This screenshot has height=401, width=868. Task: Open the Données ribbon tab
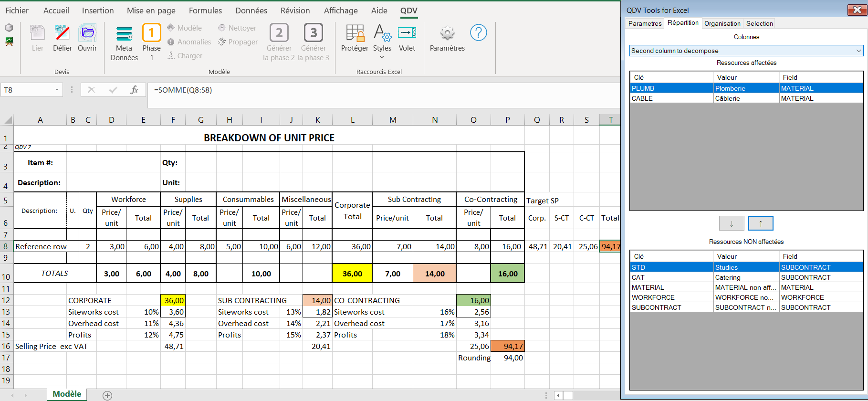[251, 11]
